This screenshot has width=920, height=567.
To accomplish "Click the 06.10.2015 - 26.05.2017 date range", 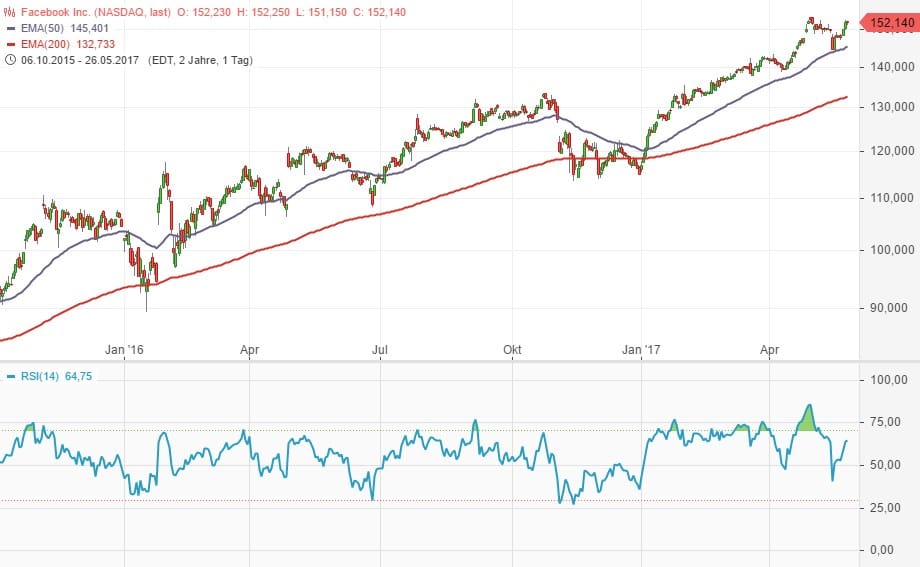I will (x=82, y=60).
